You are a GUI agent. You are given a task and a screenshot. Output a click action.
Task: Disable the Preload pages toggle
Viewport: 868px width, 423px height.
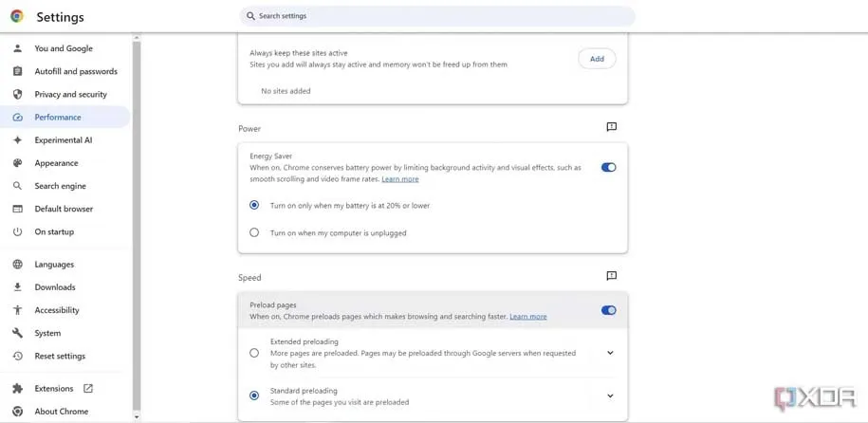coord(608,310)
